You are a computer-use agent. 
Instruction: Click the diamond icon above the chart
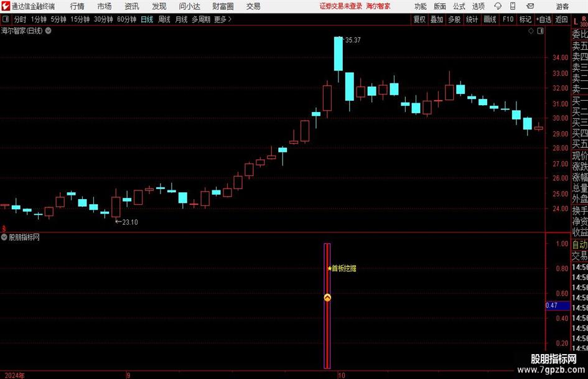pos(531,31)
